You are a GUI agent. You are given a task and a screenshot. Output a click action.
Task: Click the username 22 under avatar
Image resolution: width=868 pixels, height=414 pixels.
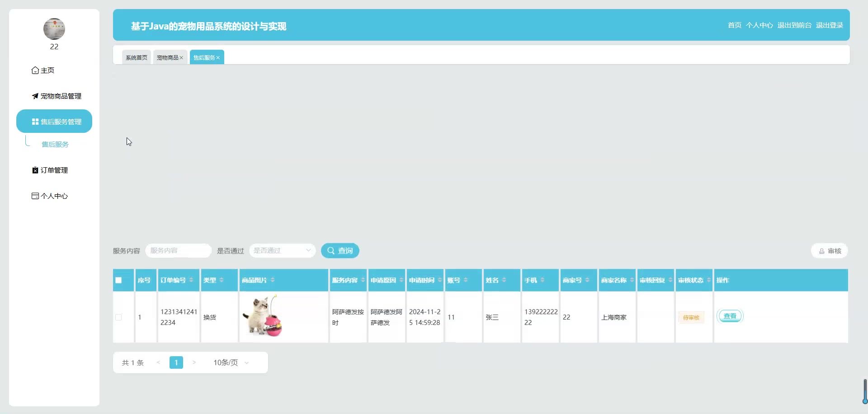(x=54, y=47)
